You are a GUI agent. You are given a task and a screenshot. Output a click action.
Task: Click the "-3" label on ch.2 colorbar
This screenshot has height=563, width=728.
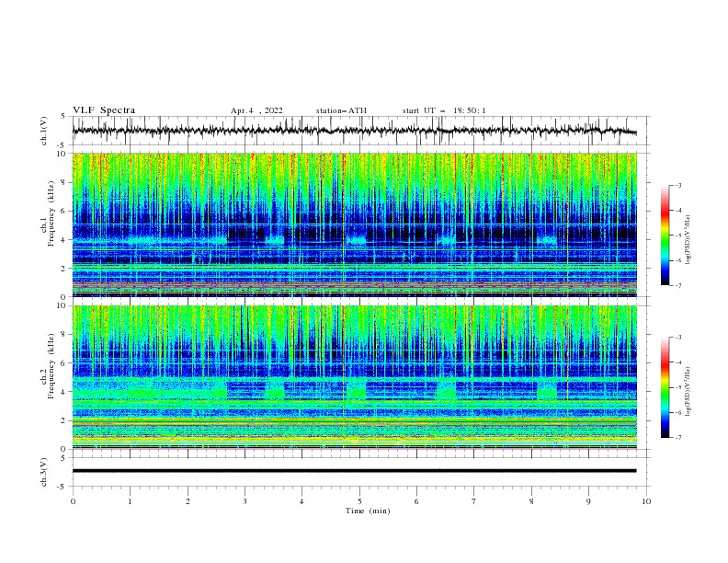coord(677,338)
